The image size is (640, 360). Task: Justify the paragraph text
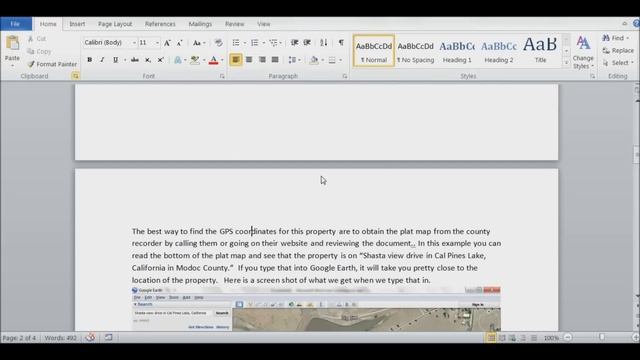pos(275,60)
